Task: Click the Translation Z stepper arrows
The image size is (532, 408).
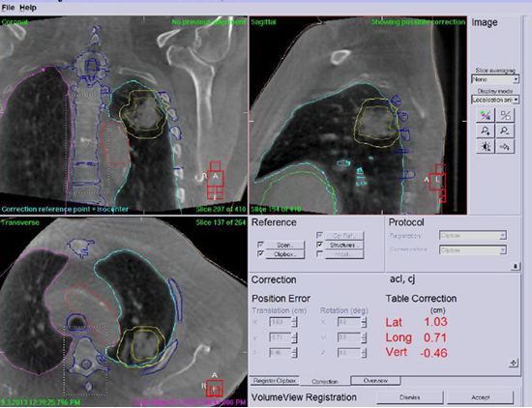Action: pyautogui.click(x=294, y=353)
